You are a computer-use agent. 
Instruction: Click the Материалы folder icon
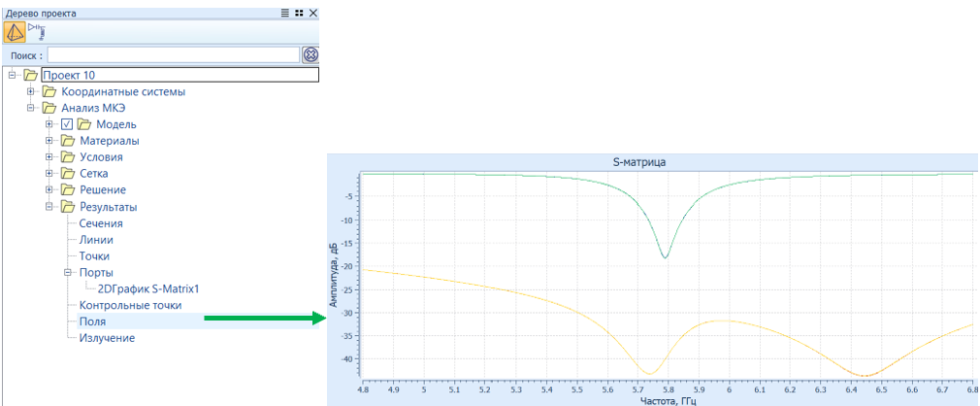(68, 141)
